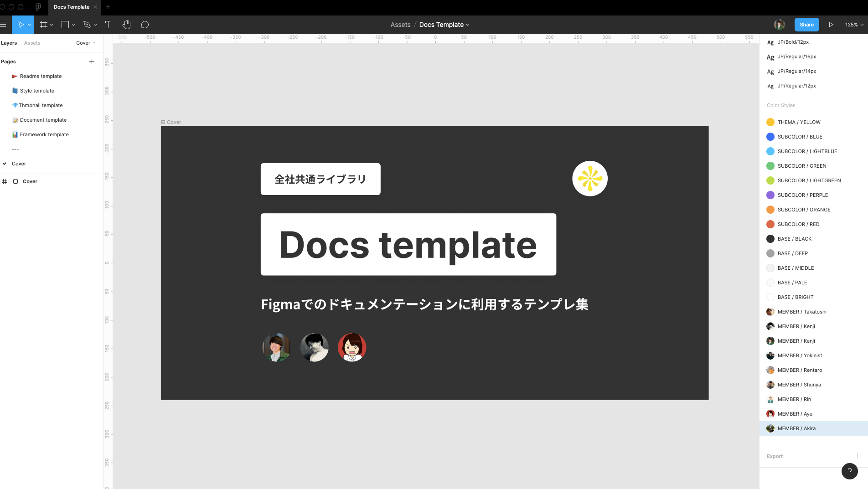The width and height of the screenshot is (868, 489).
Task: Open the Framework template page
Action: coord(51,134)
